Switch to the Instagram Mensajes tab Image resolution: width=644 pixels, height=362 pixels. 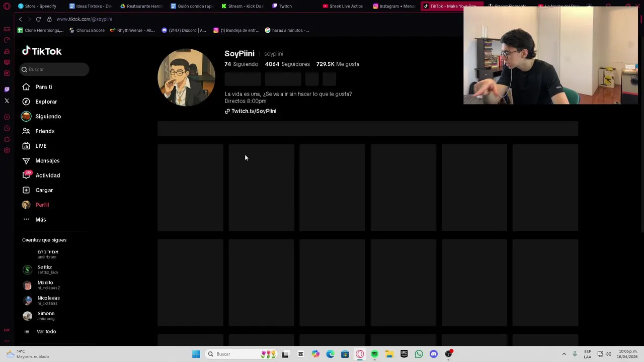click(394, 6)
